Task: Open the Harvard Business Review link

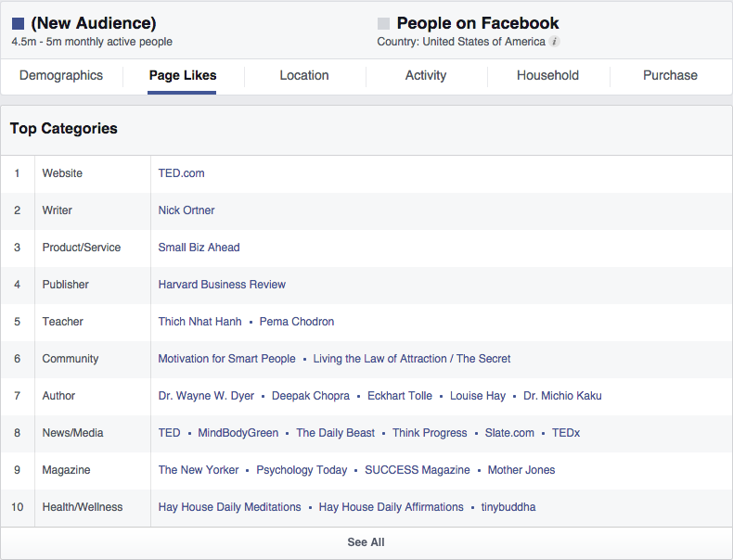Action: (222, 285)
